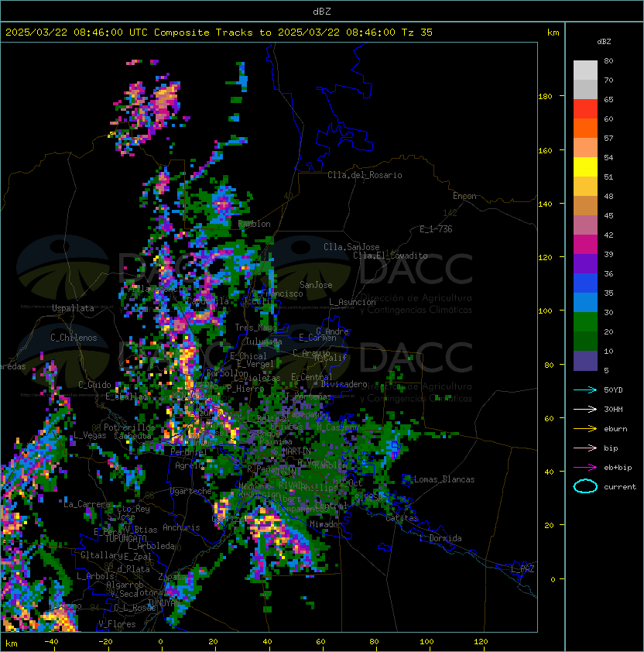Screen dimensions: 644x652
Task: Click the yellow eburn arrow in the legend
Action: pos(585,429)
